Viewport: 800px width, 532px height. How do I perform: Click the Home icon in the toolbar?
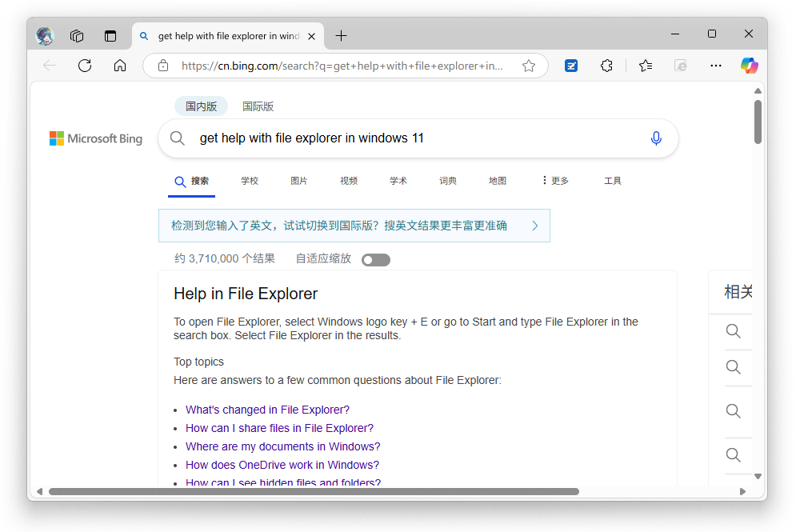click(120, 66)
